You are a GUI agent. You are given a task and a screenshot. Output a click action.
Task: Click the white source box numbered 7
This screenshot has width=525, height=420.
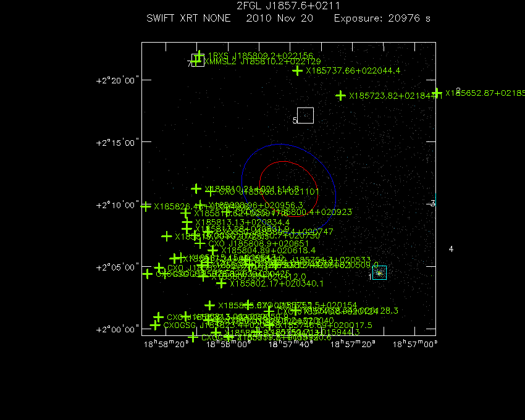click(x=198, y=61)
